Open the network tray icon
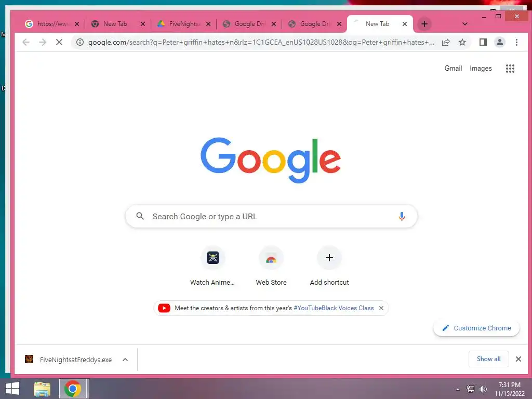532x399 pixels. (470, 389)
